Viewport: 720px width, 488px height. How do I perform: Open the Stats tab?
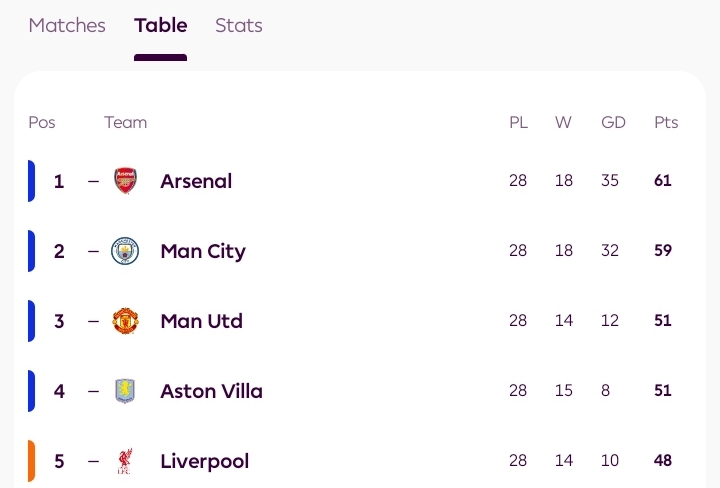pos(239,26)
